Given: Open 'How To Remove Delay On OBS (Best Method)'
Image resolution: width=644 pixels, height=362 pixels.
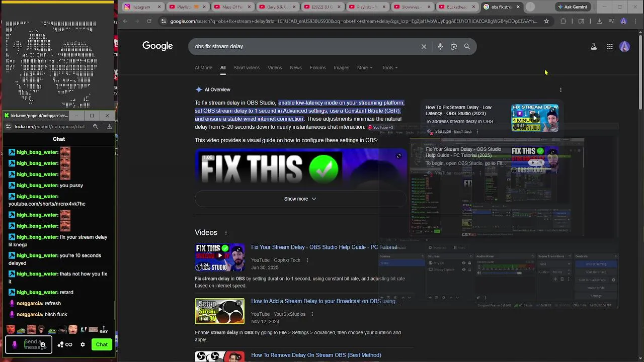Looking at the screenshot, I should point(316,355).
